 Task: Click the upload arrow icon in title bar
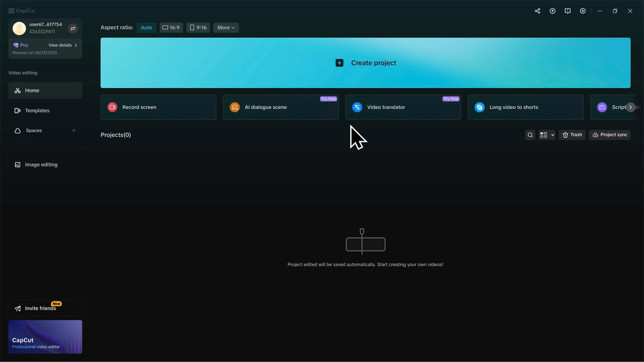[552, 11]
